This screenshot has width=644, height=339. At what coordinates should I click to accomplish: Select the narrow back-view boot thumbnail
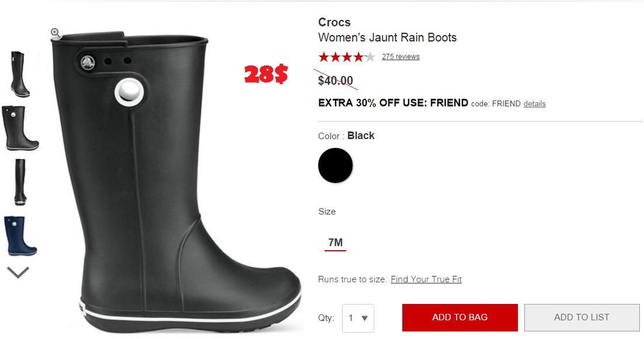20,182
